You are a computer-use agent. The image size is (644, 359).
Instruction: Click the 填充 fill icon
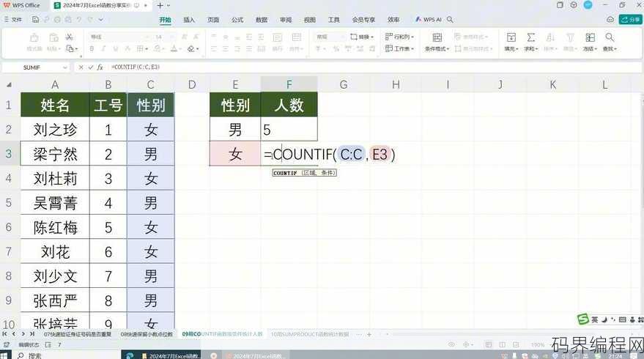click(511, 38)
